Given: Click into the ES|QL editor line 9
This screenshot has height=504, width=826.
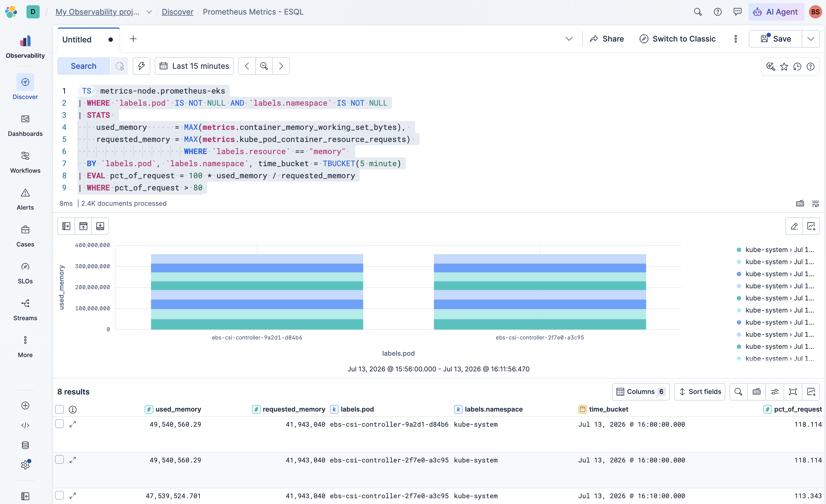Looking at the screenshot, I should tap(141, 188).
